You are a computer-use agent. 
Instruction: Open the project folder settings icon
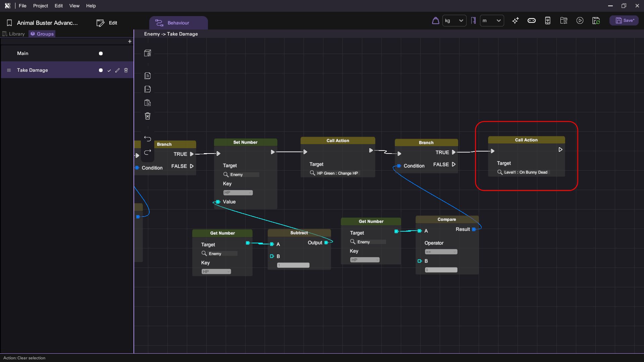(x=564, y=20)
